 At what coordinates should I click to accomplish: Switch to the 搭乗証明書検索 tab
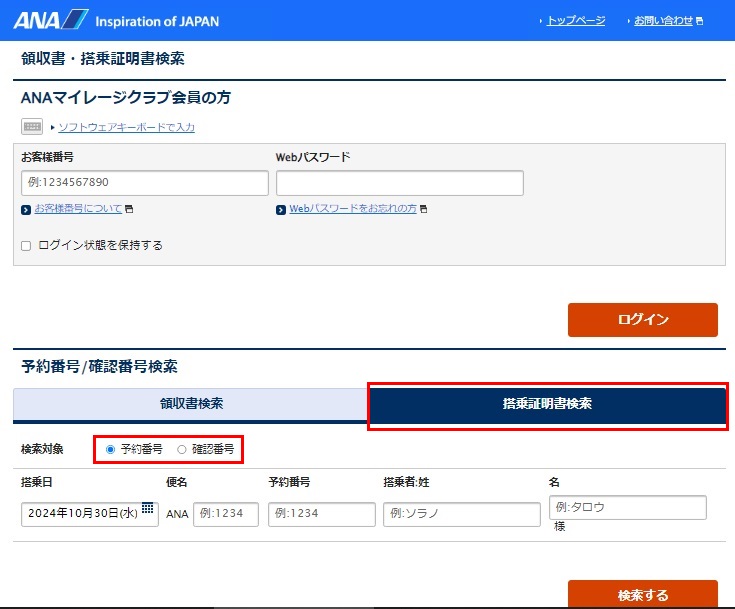(x=548, y=404)
